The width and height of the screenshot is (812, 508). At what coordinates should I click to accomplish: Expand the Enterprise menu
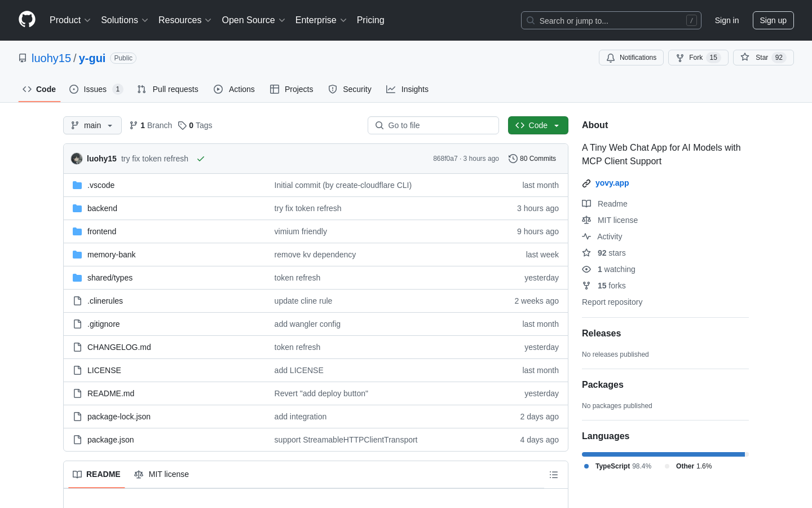321,20
